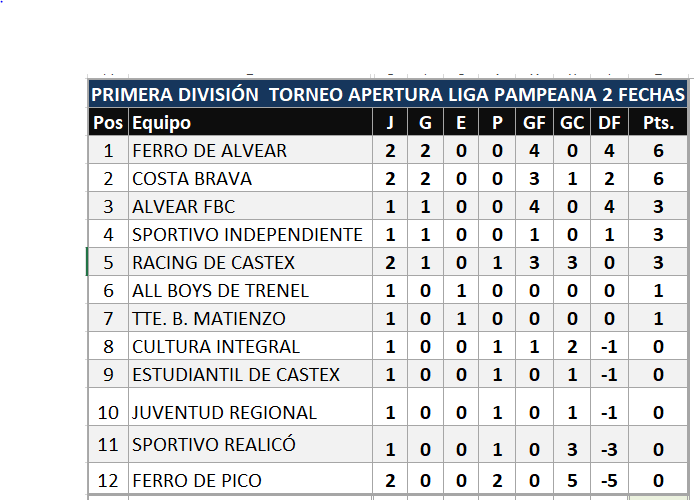Viewport: 694px width, 500px height.
Task: Click the SPORTIVO REALICÓ cell
Action: 212,445
